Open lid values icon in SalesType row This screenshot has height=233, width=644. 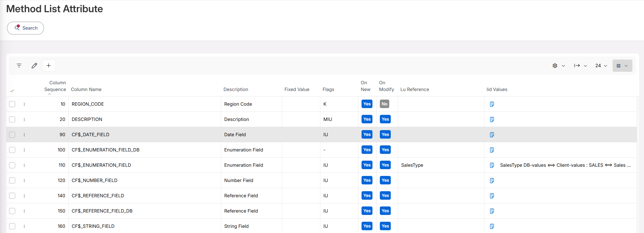point(492,165)
